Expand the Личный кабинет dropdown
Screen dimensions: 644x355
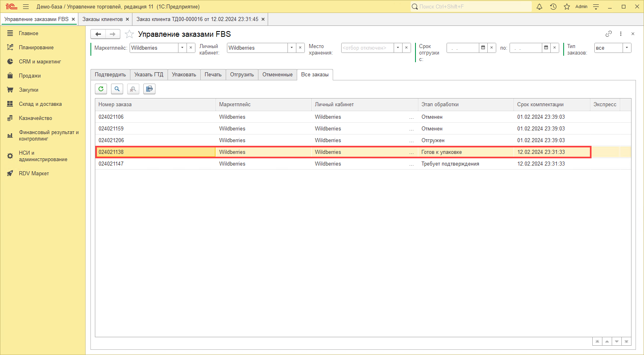point(292,48)
